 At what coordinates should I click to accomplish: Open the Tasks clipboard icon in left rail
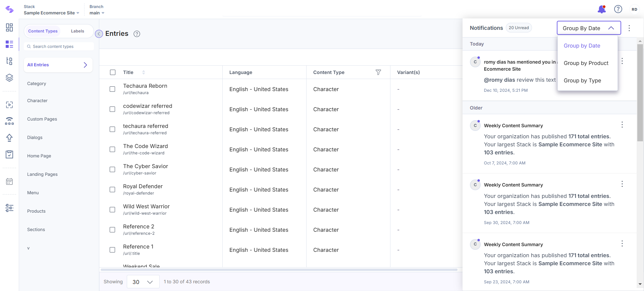[9, 154]
